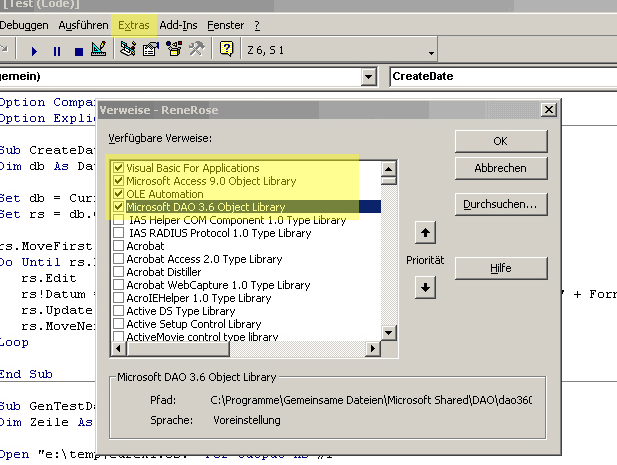Open the Extras menu
617x465 pixels.
click(x=134, y=23)
